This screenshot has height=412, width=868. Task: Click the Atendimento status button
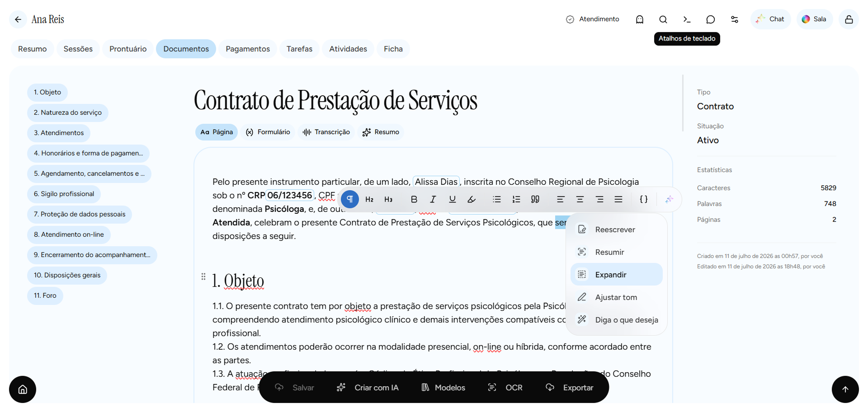click(x=593, y=19)
